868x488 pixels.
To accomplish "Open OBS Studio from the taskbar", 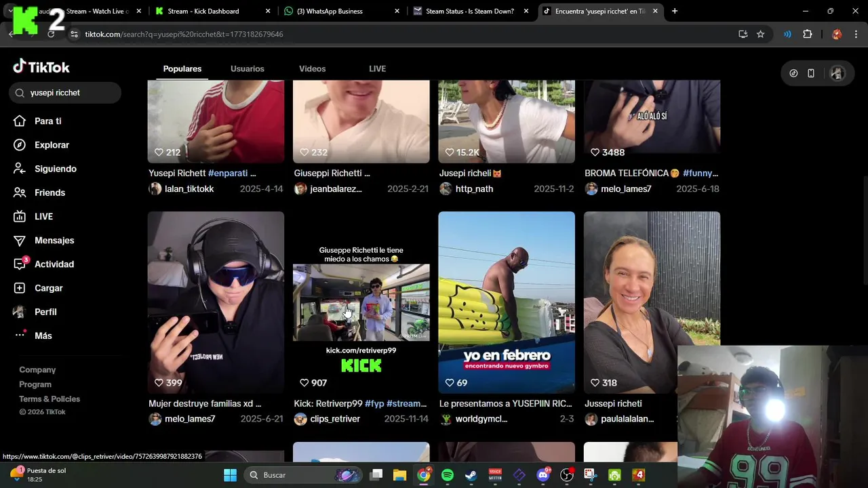I will click(x=567, y=475).
